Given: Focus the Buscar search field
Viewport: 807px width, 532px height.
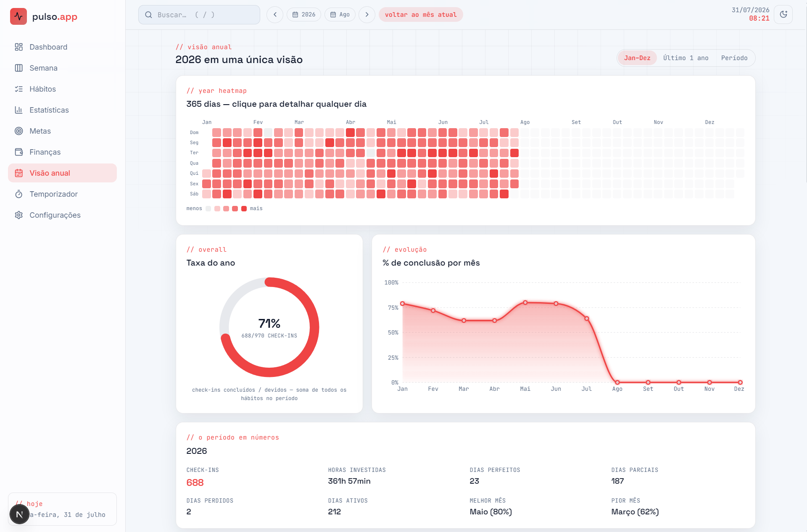Looking at the screenshot, I should [x=199, y=15].
